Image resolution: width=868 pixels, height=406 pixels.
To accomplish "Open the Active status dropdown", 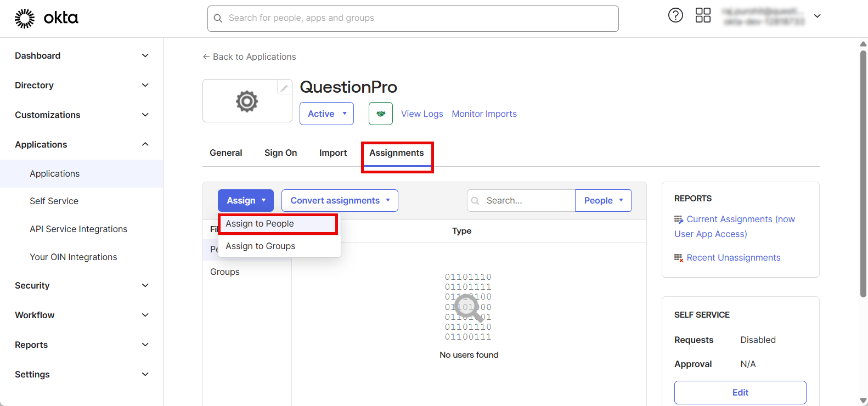I will (x=326, y=114).
